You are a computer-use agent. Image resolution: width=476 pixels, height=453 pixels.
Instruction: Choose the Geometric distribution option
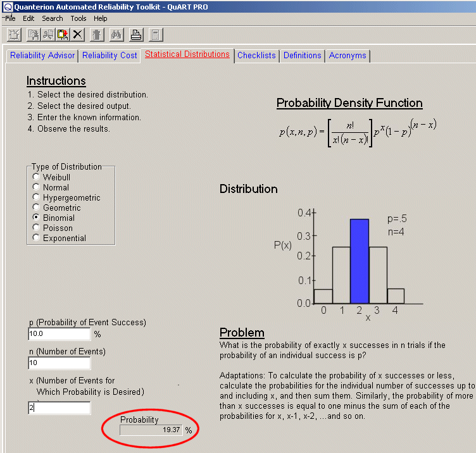pos(36,208)
